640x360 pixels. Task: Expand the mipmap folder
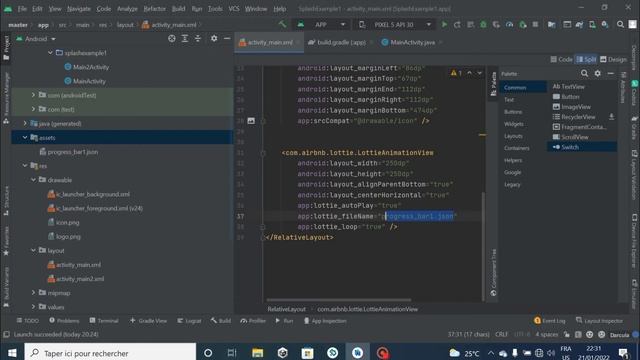click(33, 293)
